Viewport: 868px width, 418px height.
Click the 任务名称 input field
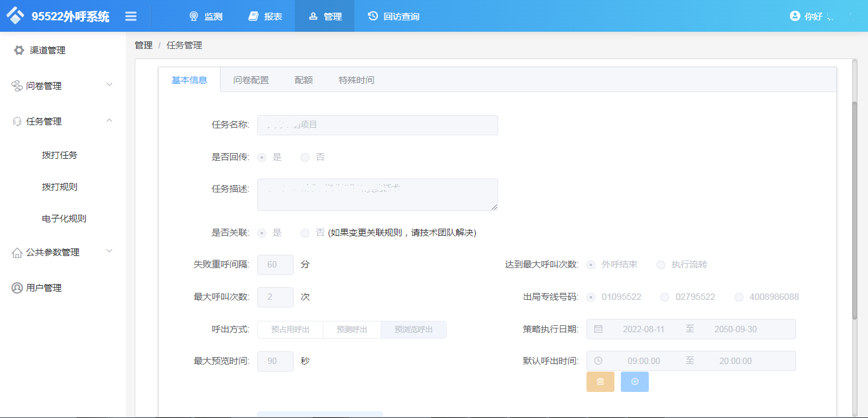point(377,125)
